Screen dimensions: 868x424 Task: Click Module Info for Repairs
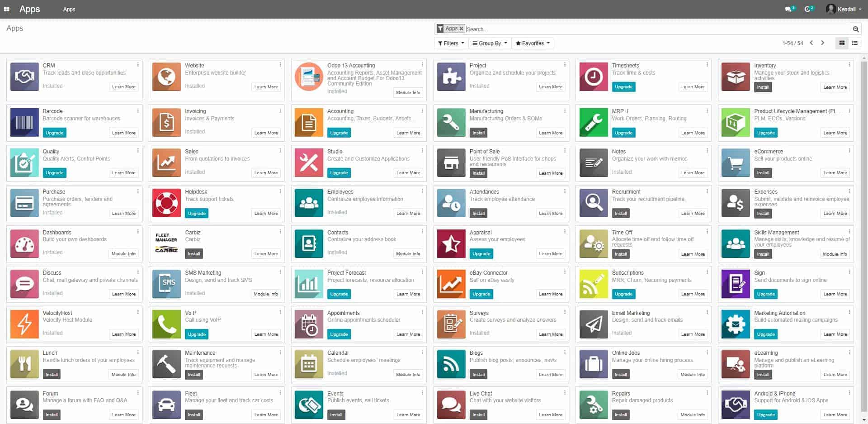coord(693,415)
